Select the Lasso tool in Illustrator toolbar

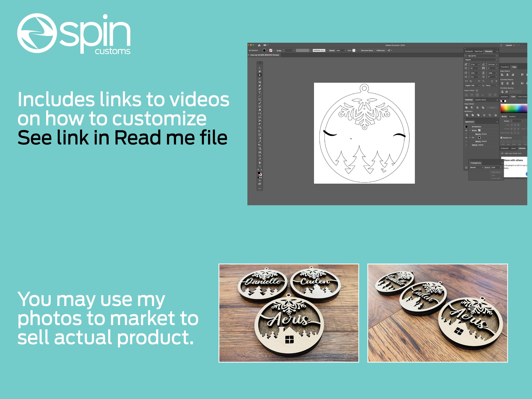click(260, 82)
